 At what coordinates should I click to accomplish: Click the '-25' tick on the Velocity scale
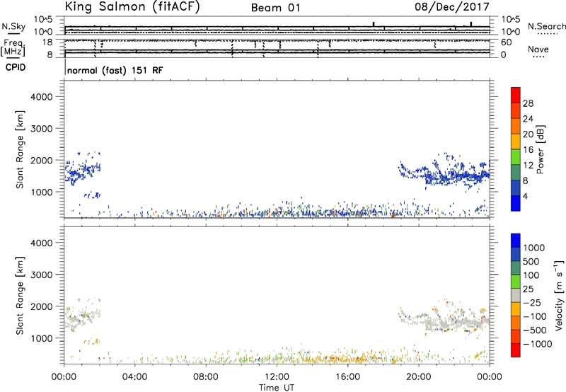(x=531, y=302)
